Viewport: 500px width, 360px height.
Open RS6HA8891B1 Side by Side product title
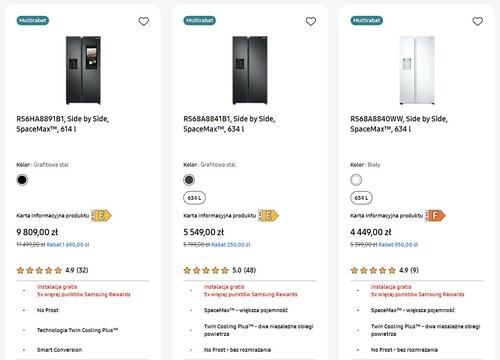(x=63, y=124)
